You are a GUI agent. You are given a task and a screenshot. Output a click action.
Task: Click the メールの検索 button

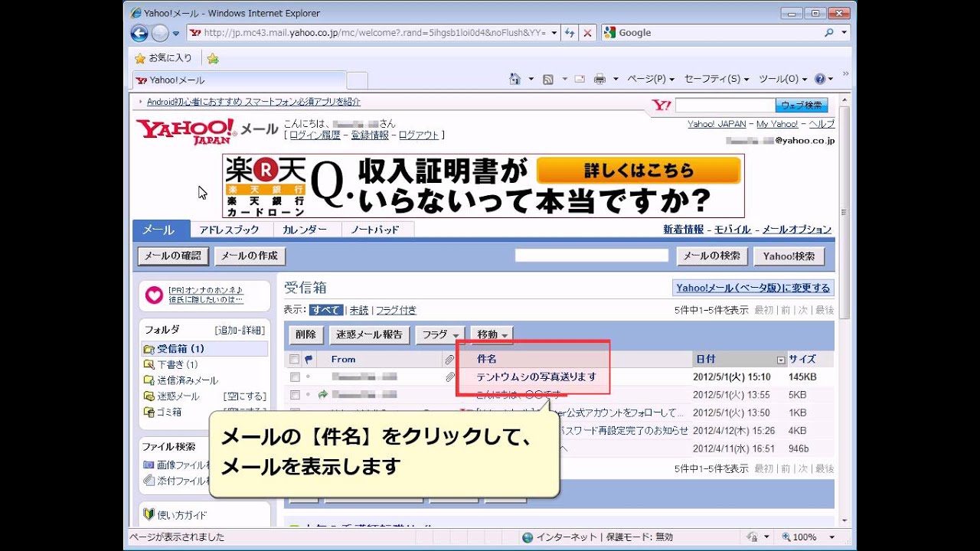tap(712, 256)
